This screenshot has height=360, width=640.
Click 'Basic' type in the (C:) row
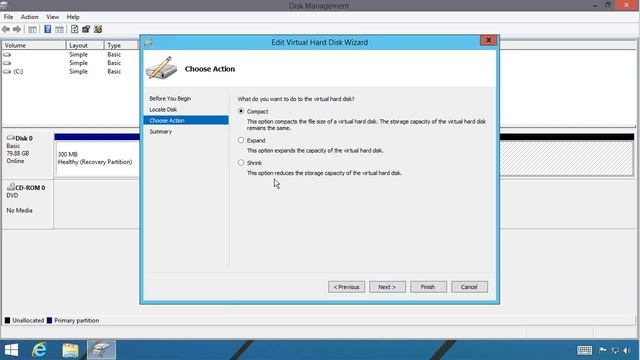114,71
